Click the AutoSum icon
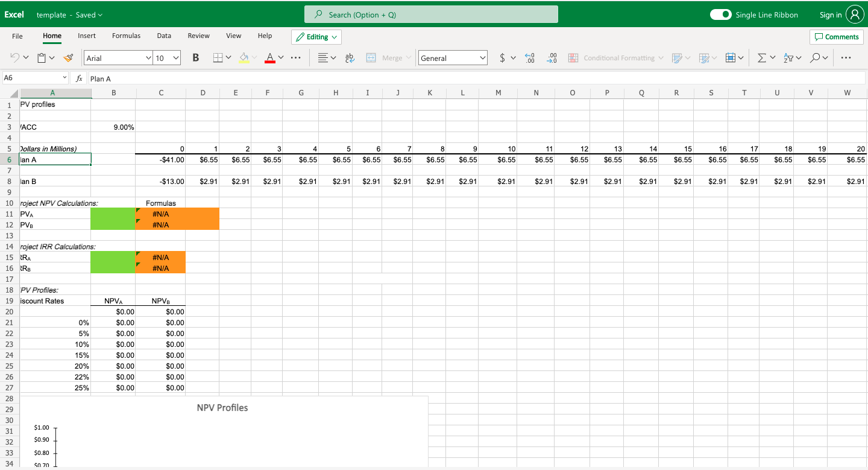This screenshot has width=868, height=470. click(761, 57)
